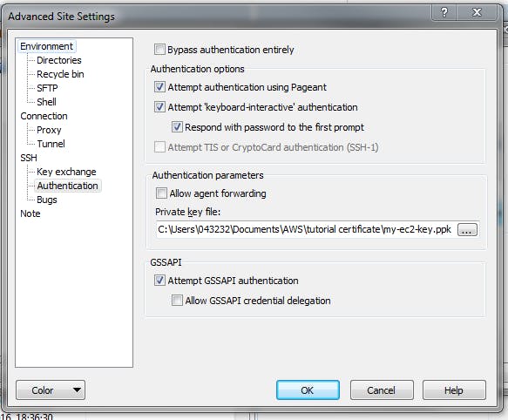Enable Allow agent forwarding checkbox
Image resolution: width=508 pixels, height=420 pixels.
161,193
